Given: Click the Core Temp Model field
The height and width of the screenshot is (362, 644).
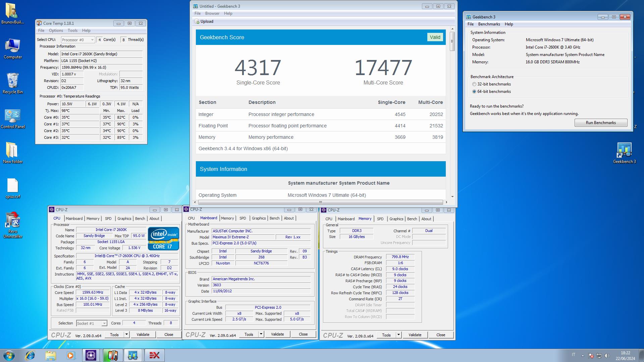Looking at the screenshot, I should coord(102,54).
